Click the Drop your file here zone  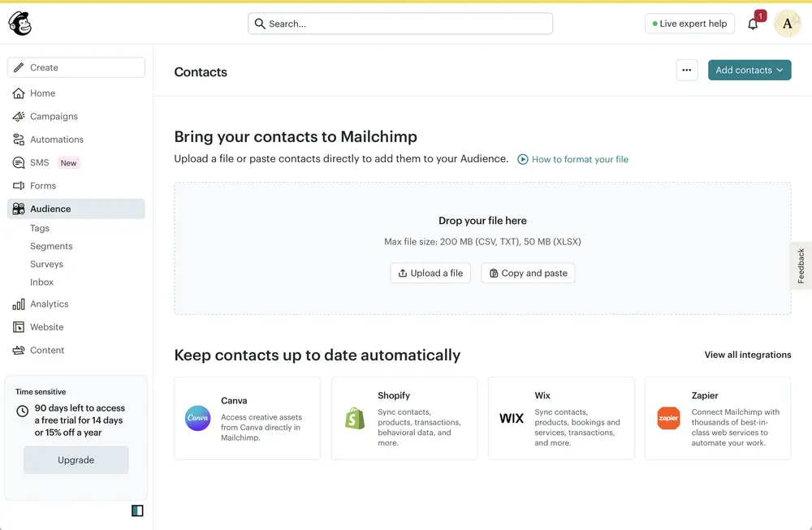tap(482, 248)
